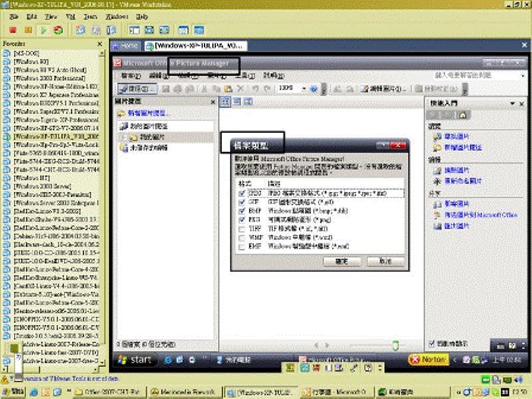Click the edit pictures toolbar button
This screenshot has height=399, width=532.
[x=384, y=89]
